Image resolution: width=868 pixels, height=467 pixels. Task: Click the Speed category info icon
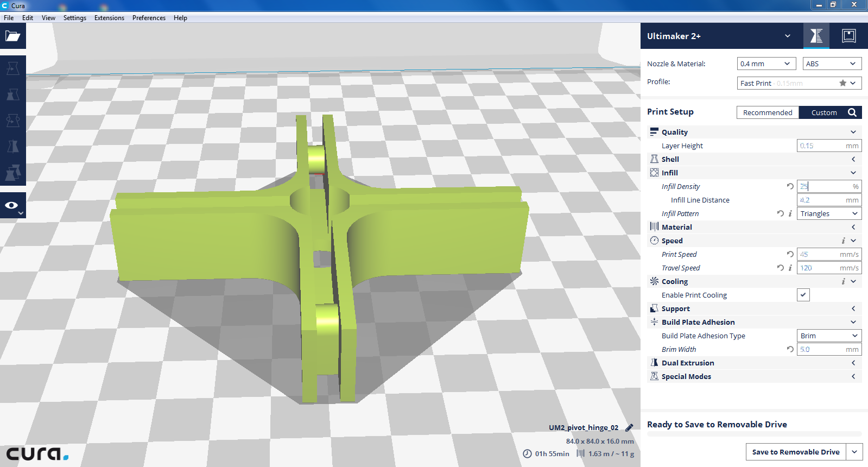(x=843, y=241)
